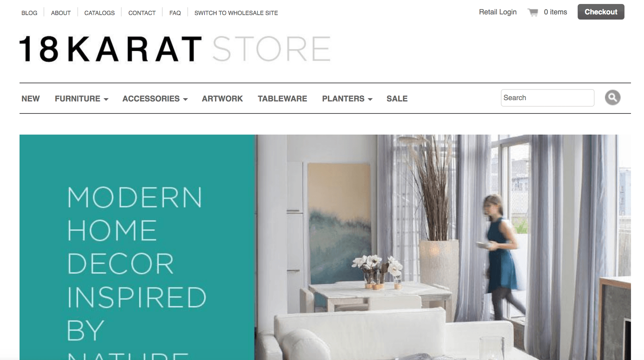Focus the Search input field

pos(547,98)
